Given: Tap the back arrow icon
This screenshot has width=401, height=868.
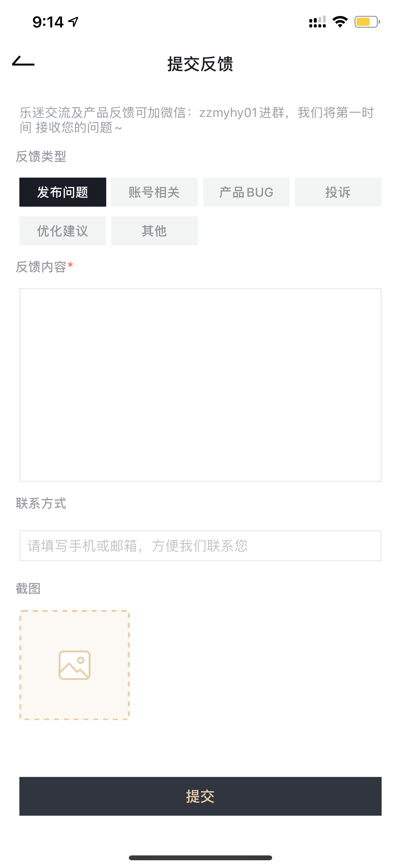Looking at the screenshot, I should (23, 61).
